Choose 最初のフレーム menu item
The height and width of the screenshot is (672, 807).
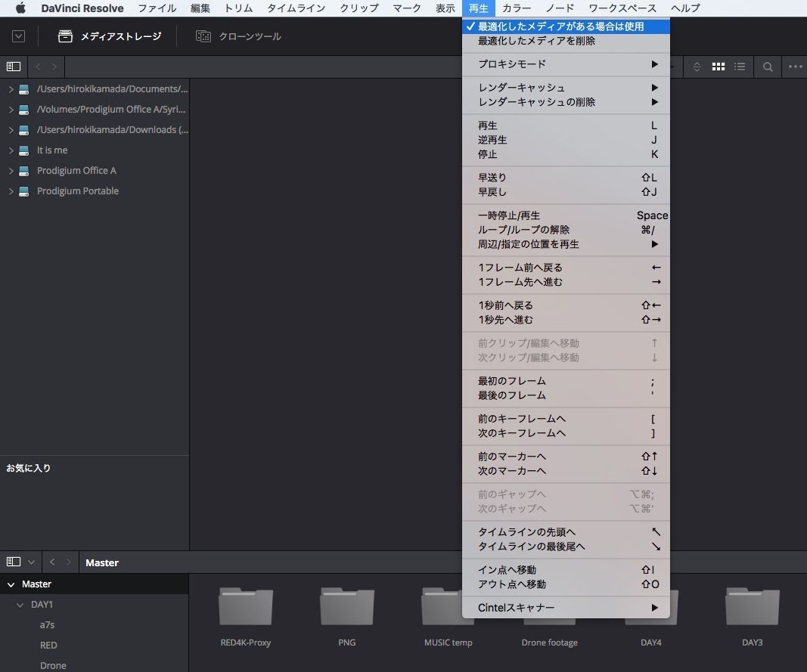pyautogui.click(x=566, y=381)
